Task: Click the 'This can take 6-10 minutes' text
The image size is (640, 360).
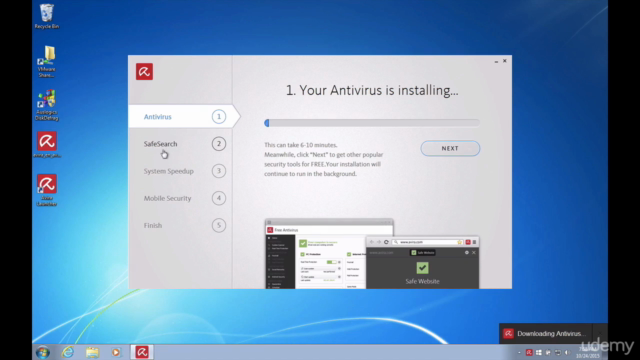Action: pyautogui.click(x=301, y=145)
